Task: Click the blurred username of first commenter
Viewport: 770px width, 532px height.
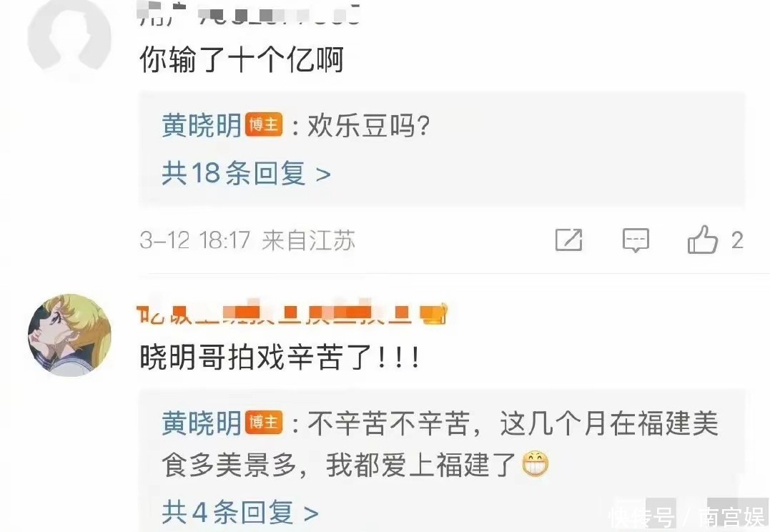Action: (250, 14)
